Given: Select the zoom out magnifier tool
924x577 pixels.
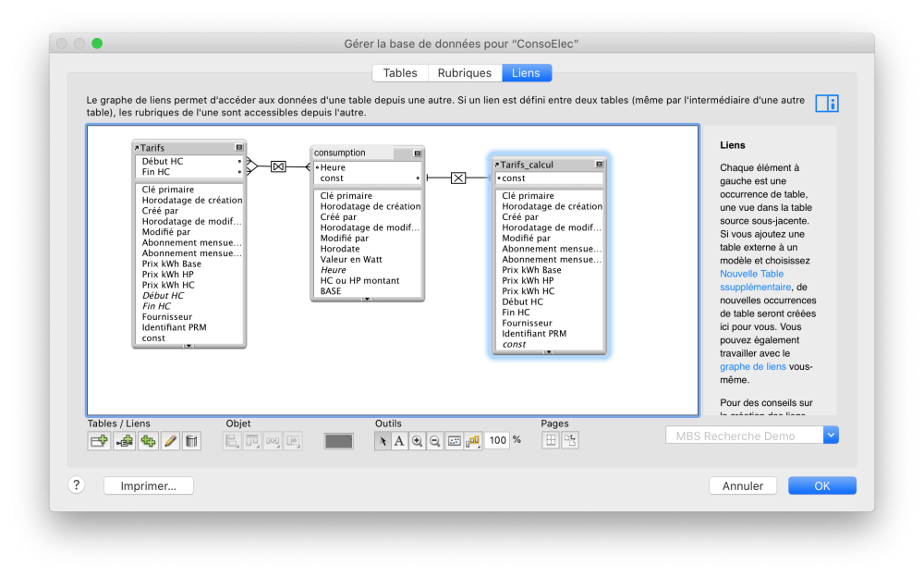Looking at the screenshot, I should 434,441.
